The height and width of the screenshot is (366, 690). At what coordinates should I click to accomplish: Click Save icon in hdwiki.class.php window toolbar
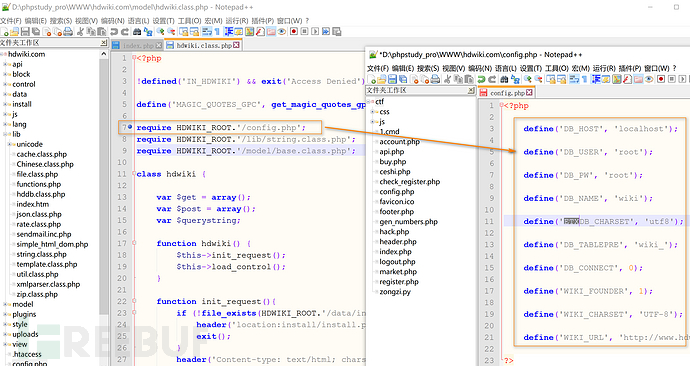click(x=25, y=32)
